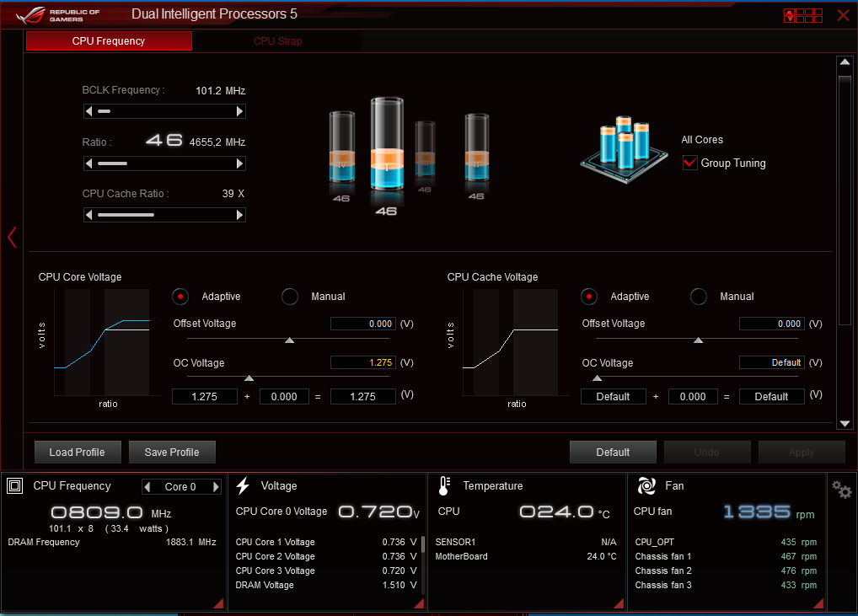The image size is (858, 616).
Task: Select the leftmost core cylinder
Action: [342, 147]
